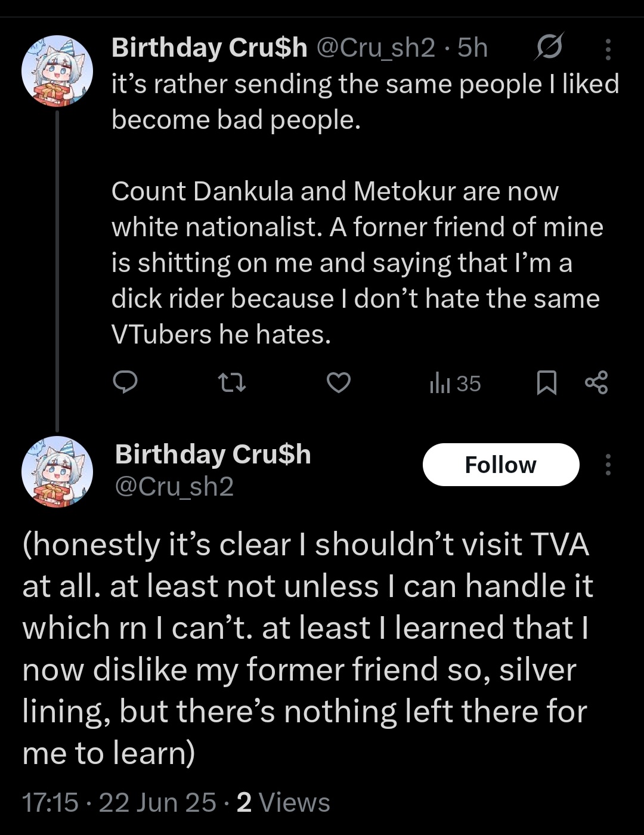Retweet the Count Dankula tweet

(x=231, y=383)
